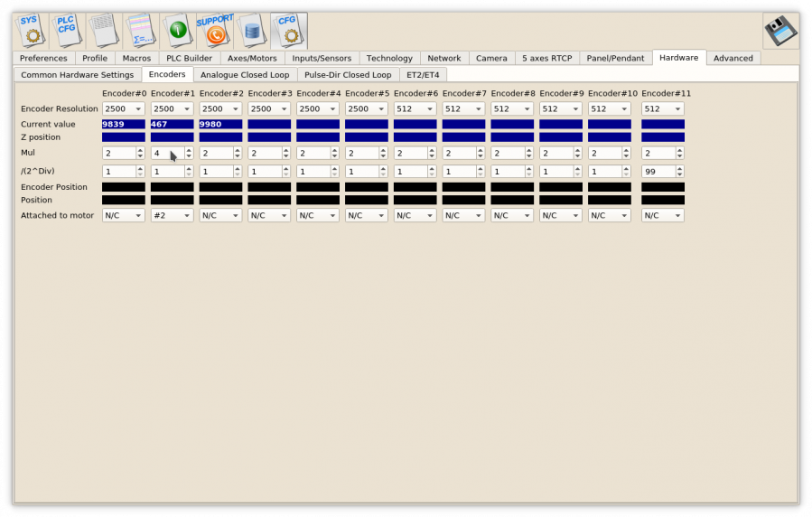The image size is (812, 517).
Task: Select the CFG gear icon
Action: click(288, 30)
